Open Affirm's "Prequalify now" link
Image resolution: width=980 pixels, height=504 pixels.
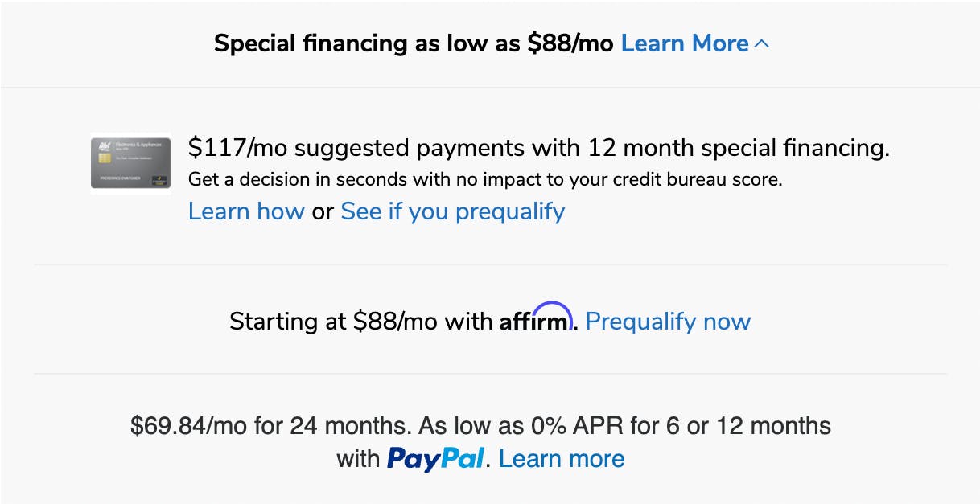click(668, 322)
